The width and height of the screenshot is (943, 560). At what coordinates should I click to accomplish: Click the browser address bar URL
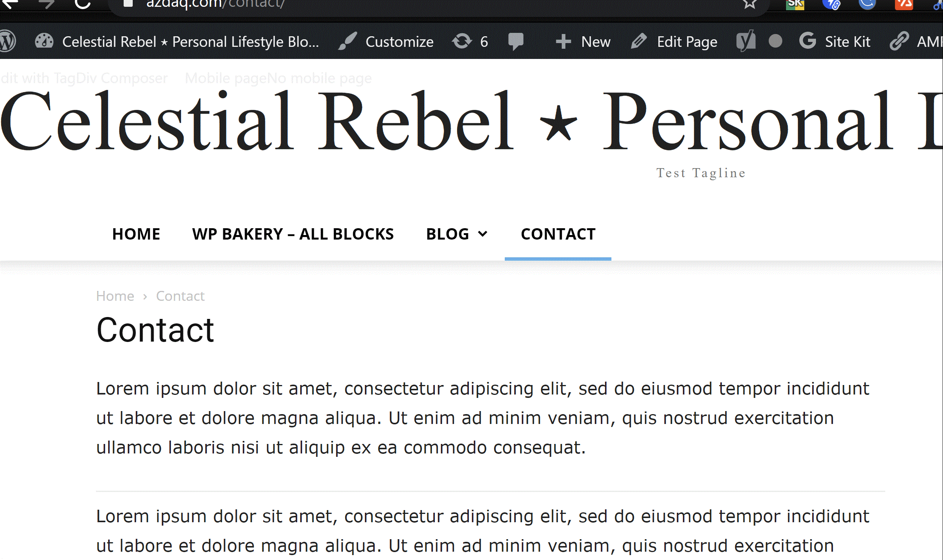click(x=216, y=5)
